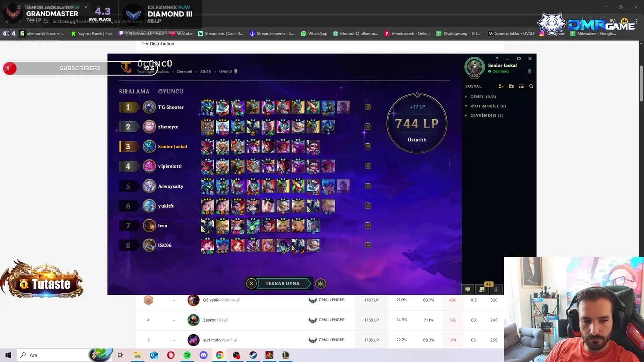This screenshot has height=362, width=644.
Task: Click player name zheueyte
Action: (x=168, y=127)
